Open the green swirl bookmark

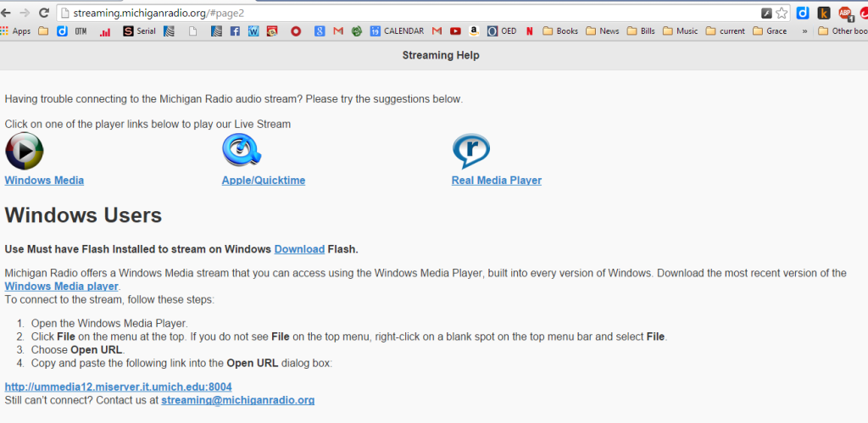[357, 31]
